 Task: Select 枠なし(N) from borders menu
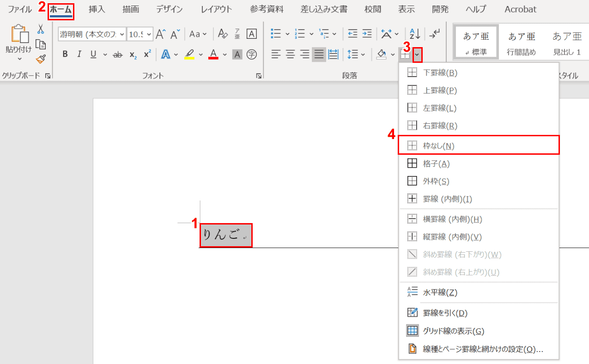479,146
